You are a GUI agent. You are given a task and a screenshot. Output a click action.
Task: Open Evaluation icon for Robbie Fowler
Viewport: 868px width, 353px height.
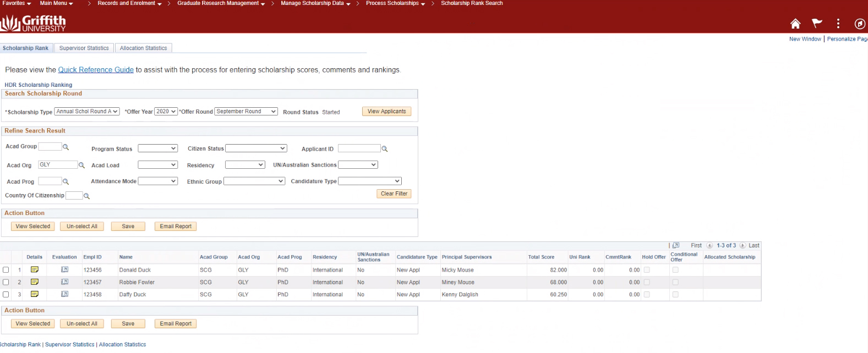(64, 282)
